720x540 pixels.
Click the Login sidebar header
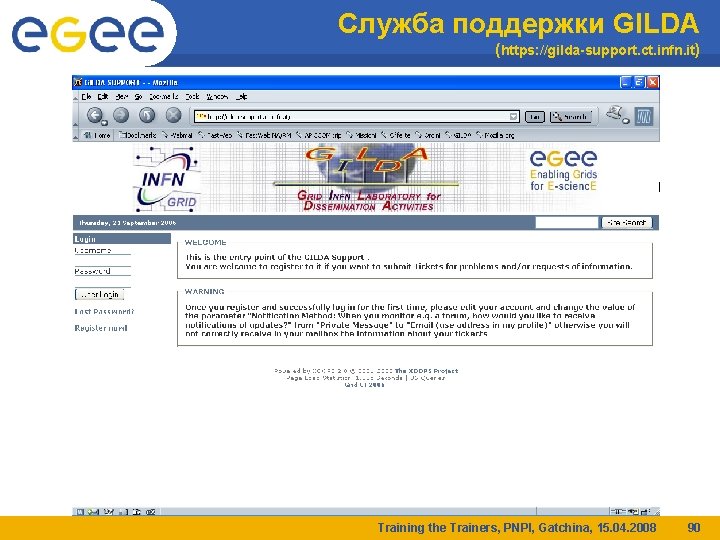click(122, 239)
